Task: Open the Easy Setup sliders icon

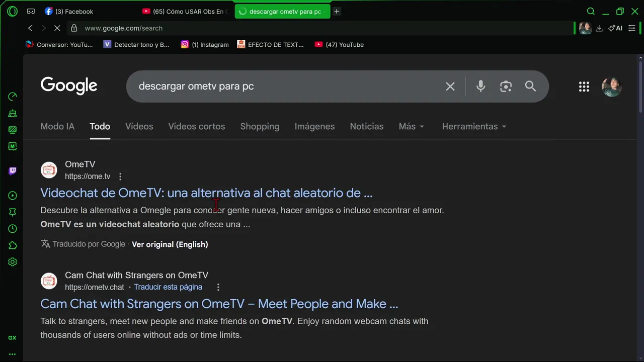Action: click(x=632, y=28)
